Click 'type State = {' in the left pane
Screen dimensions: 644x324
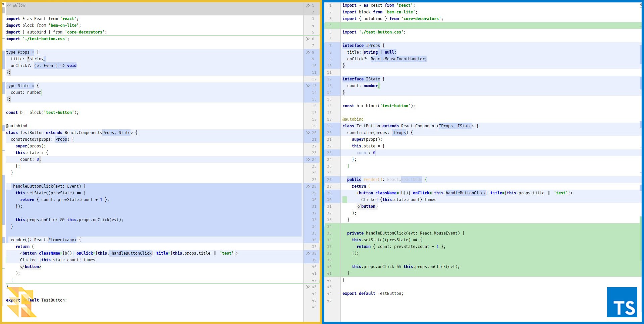(22, 86)
